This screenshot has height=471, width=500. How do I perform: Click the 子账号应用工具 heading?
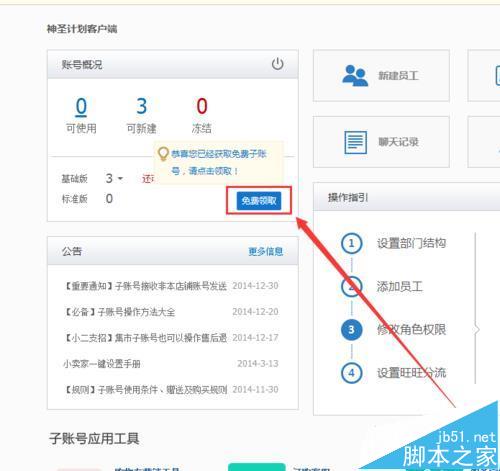point(94,438)
